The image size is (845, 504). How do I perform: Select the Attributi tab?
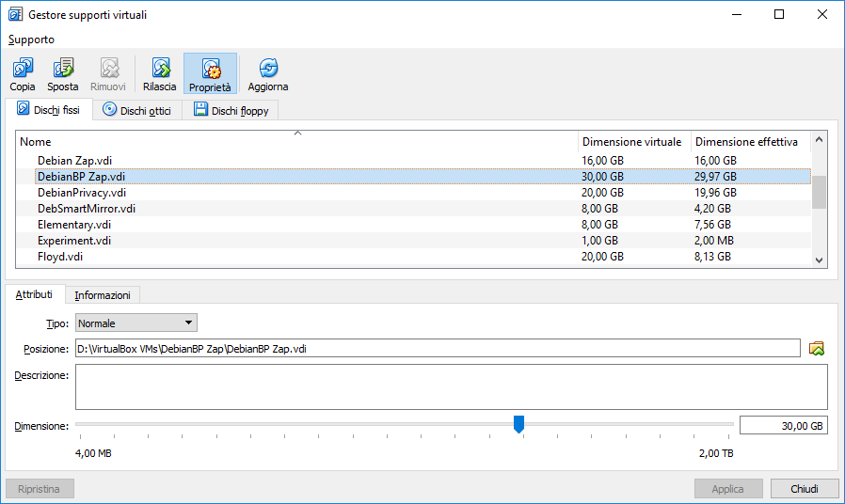tap(34, 294)
